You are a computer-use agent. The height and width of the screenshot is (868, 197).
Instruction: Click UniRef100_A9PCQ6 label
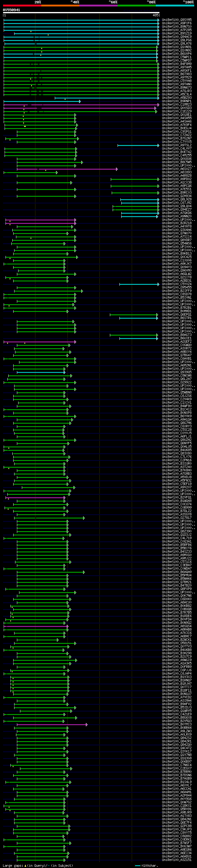point(177,186)
